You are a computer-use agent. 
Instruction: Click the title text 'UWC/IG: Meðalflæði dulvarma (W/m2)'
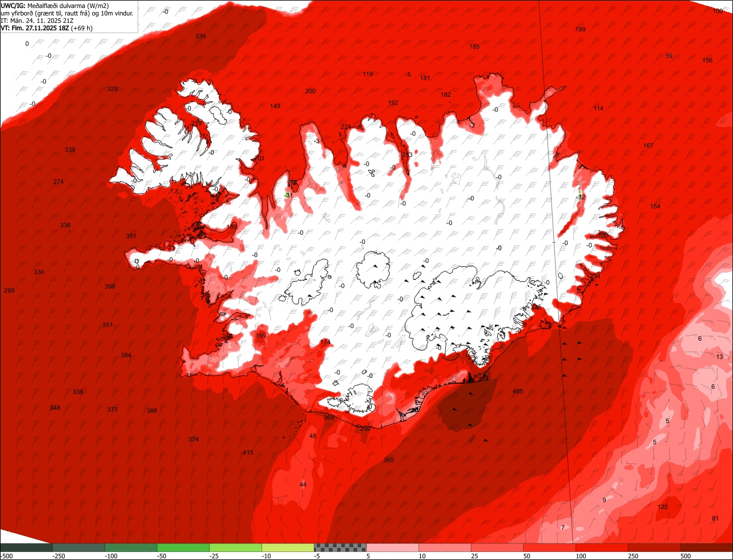(x=55, y=6)
